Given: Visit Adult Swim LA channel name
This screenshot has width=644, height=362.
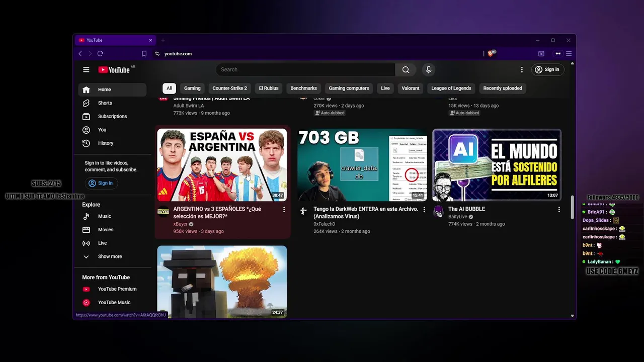Looking at the screenshot, I should tap(189, 106).
